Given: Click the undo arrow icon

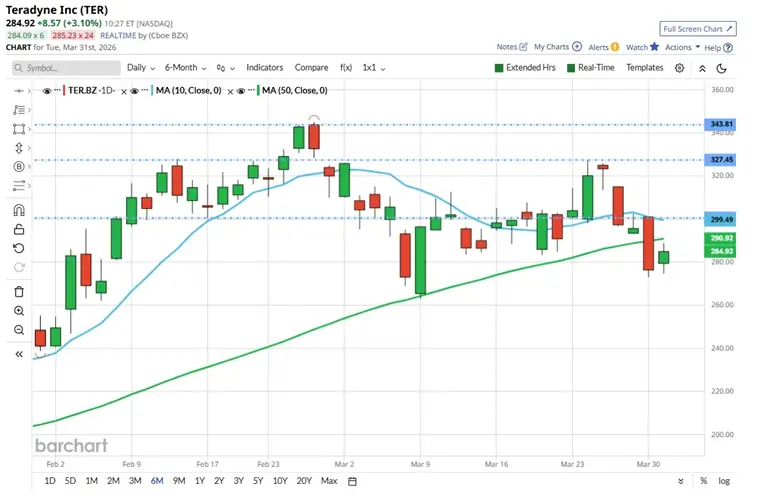Looking at the screenshot, I should 18,248.
